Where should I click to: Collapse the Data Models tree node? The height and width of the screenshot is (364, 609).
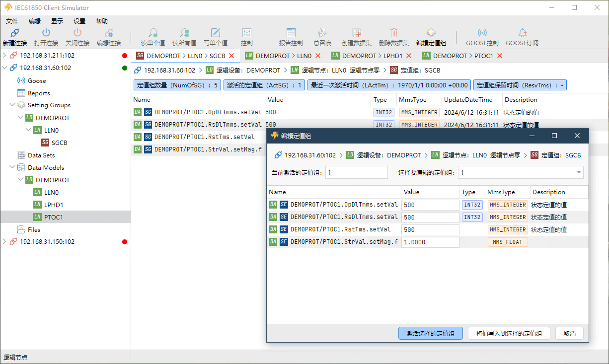pyautogui.click(x=12, y=168)
